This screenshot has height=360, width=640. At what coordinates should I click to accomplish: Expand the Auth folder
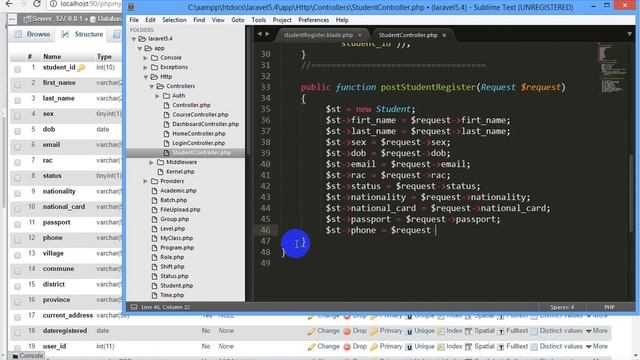tap(158, 96)
